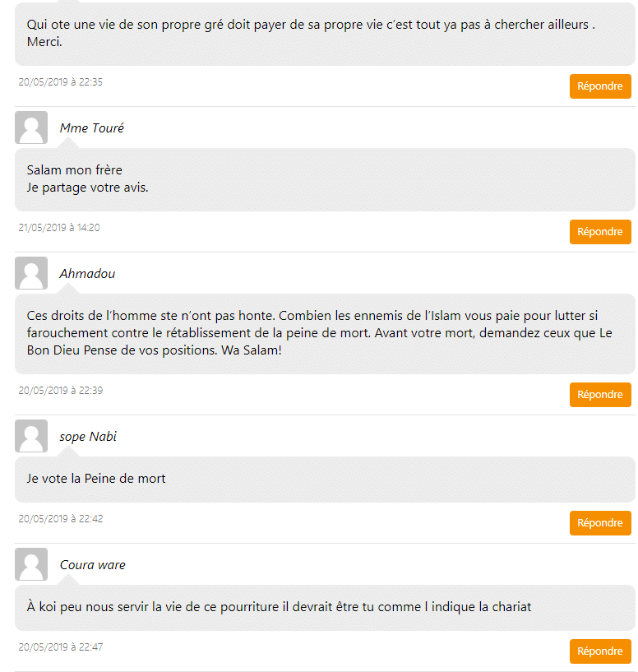Image resolution: width=638 pixels, height=672 pixels.
Task: Click Mme Touré's avatar icon
Action: (x=31, y=127)
